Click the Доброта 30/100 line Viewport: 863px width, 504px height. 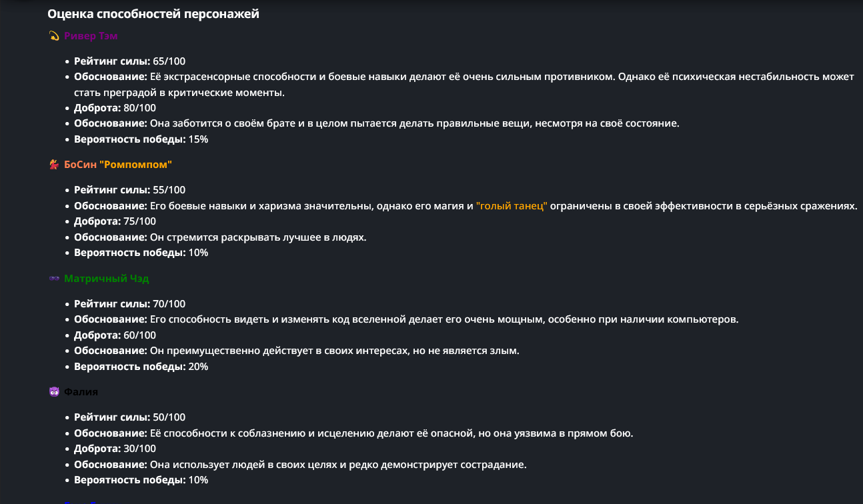115,449
